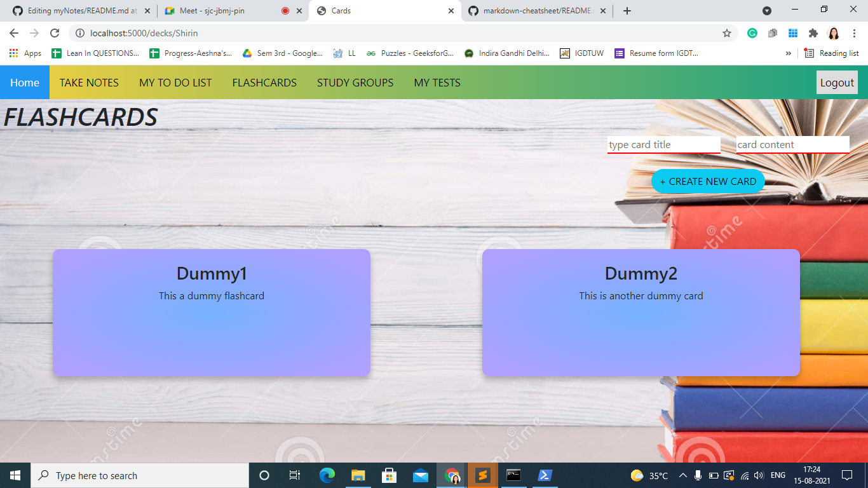This screenshot has height=488, width=868.
Task: Open the Chrome profile avatar
Action: click(x=833, y=33)
